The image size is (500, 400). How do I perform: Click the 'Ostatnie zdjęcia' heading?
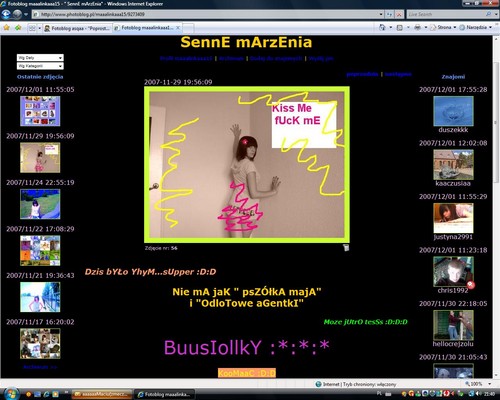40,77
